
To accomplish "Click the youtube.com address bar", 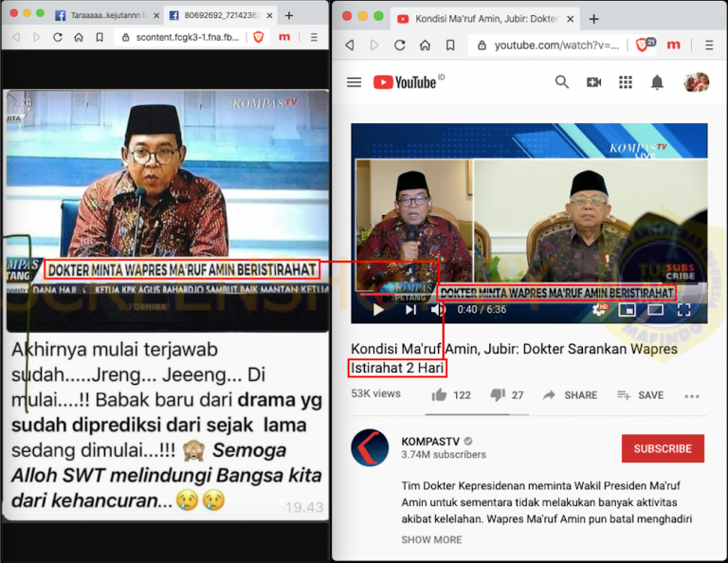I will [x=548, y=45].
